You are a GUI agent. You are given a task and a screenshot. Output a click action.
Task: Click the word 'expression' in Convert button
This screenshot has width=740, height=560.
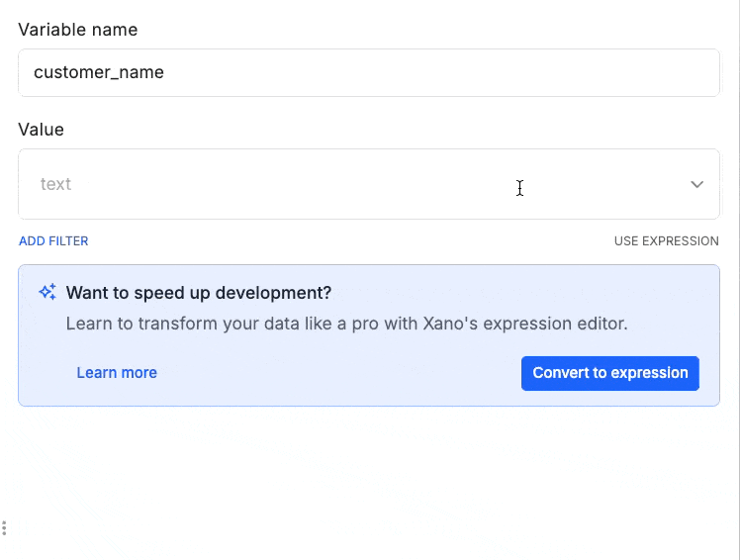649,373
